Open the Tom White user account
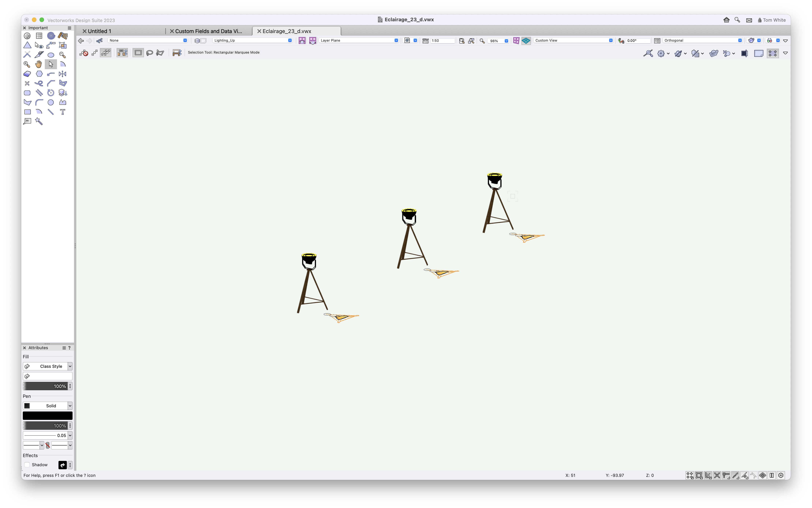This screenshot has height=508, width=812. coord(771,20)
